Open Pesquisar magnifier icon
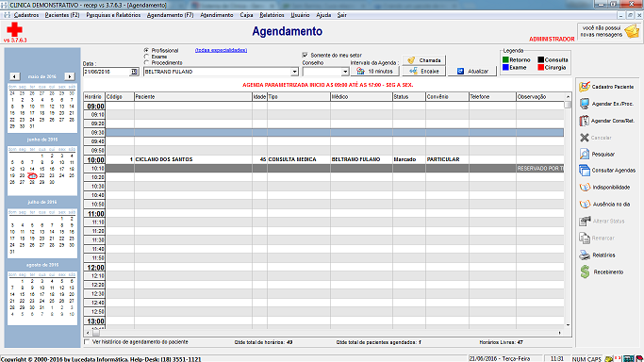The height and width of the screenshot is (362, 644). [x=585, y=154]
